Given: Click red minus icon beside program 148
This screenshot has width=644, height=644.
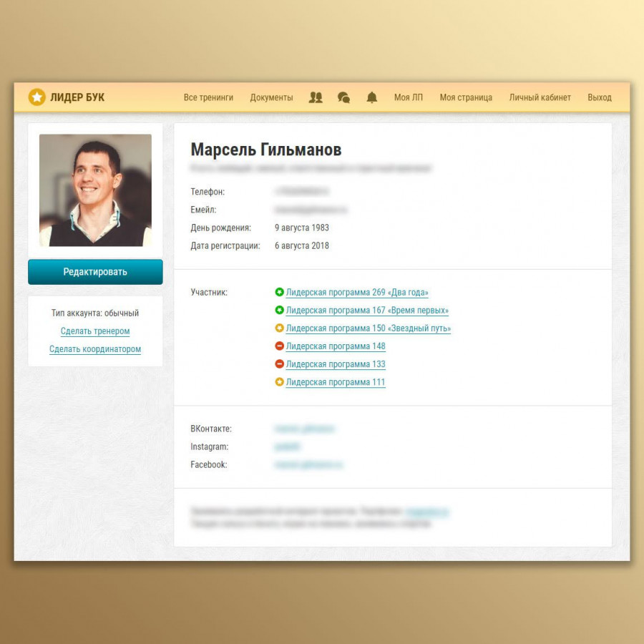Looking at the screenshot, I should (x=279, y=346).
